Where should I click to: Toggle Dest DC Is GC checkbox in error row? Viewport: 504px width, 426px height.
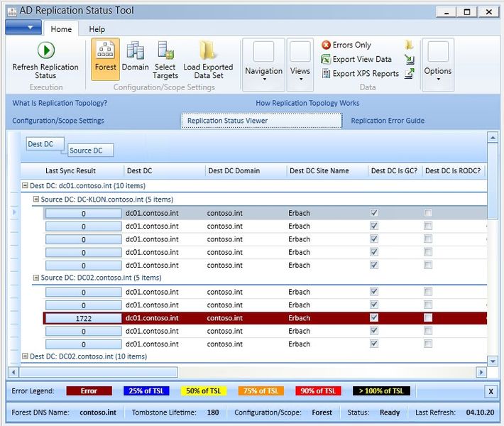point(374,318)
